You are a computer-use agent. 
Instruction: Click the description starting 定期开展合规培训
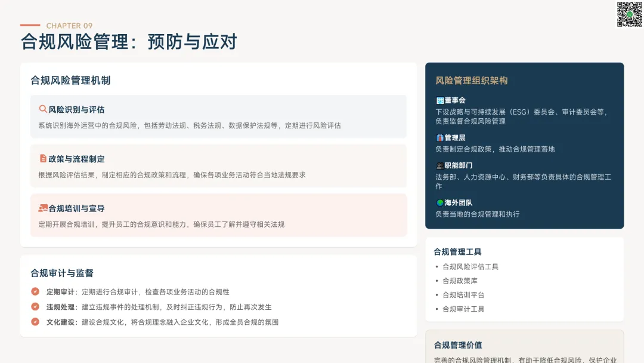pyautogui.click(x=162, y=224)
